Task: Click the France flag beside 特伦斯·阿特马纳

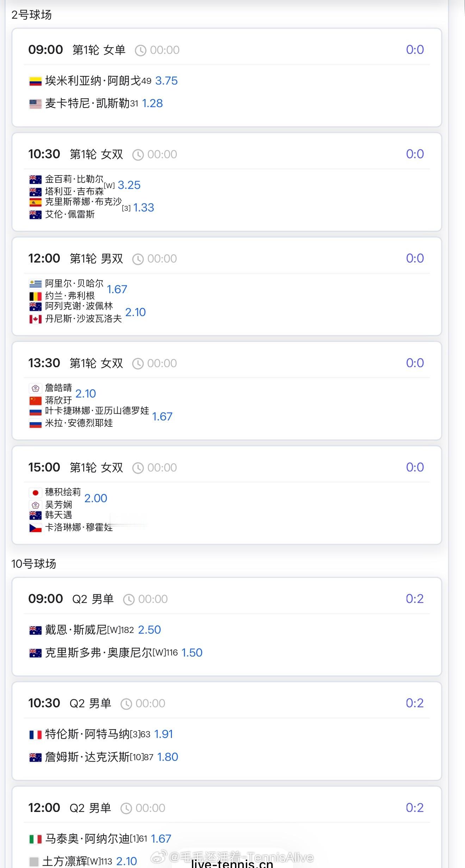Action: (x=35, y=734)
